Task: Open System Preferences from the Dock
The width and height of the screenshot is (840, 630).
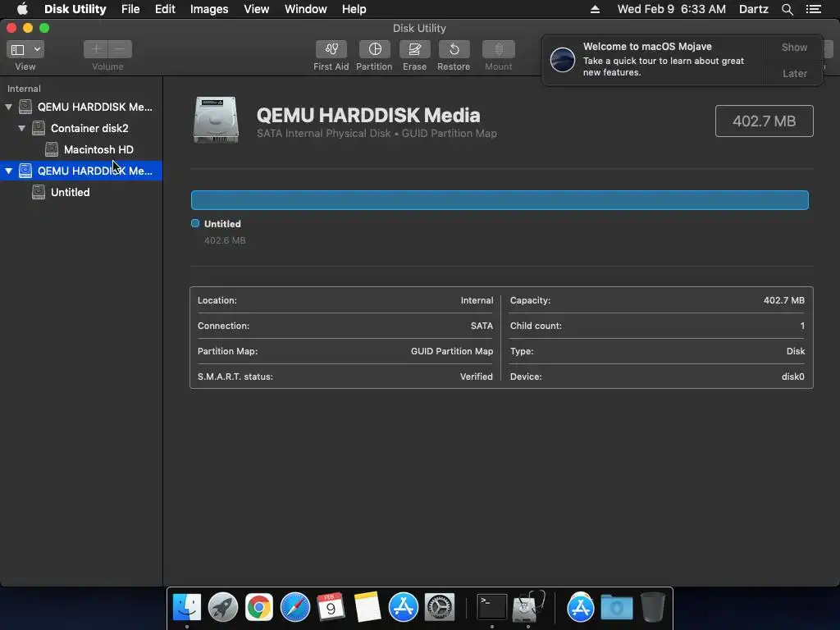Action: [x=440, y=608]
